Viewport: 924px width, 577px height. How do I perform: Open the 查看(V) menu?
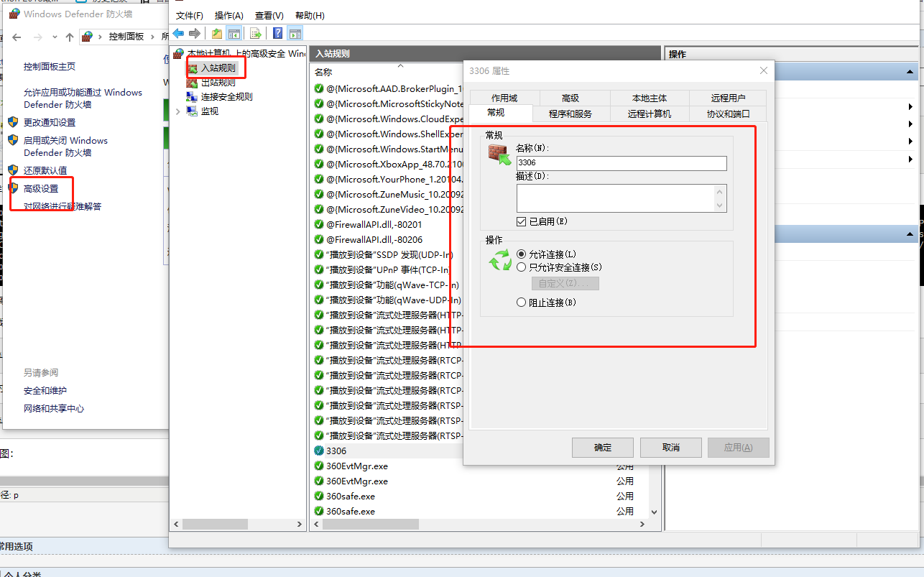pos(269,16)
